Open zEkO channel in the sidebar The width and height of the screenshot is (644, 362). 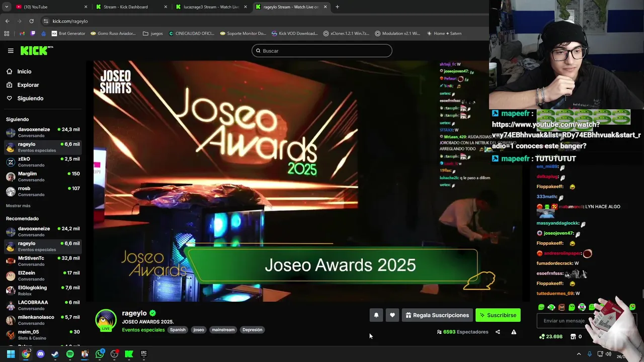43,162
